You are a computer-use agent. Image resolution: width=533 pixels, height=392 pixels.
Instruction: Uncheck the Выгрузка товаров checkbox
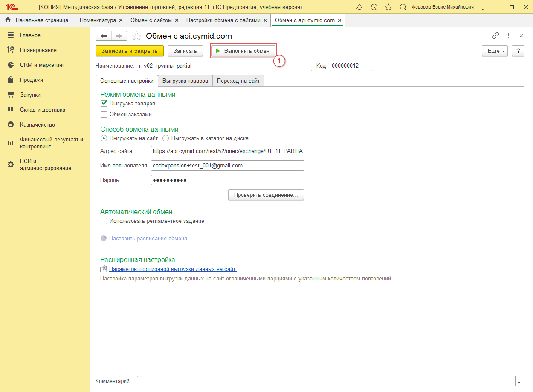tap(104, 103)
